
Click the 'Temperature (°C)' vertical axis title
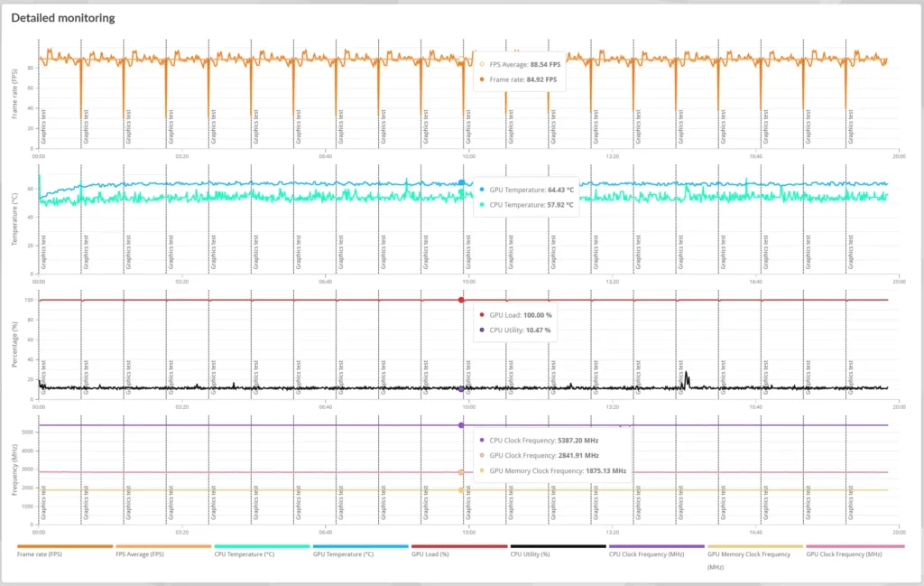15,219
